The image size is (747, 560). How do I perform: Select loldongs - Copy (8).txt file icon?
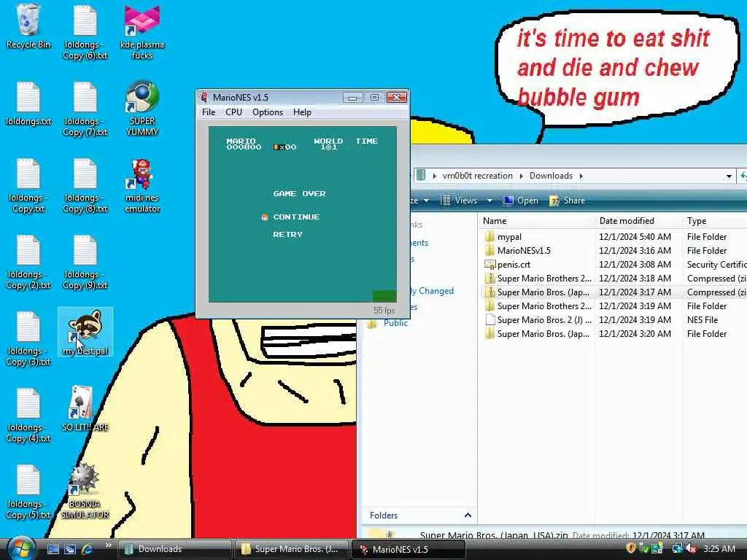85,185
